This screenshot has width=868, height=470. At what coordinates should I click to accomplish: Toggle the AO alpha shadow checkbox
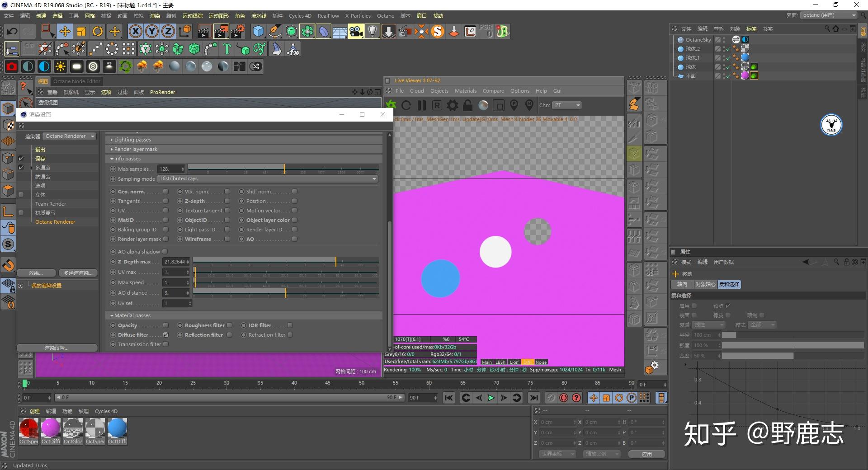[x=165, y=252]
